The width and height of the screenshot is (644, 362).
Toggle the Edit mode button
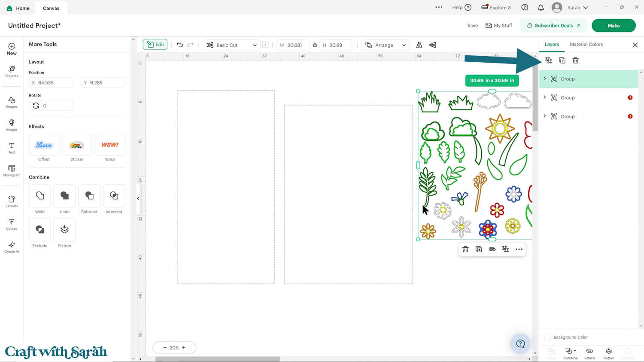tap(155, 45)
